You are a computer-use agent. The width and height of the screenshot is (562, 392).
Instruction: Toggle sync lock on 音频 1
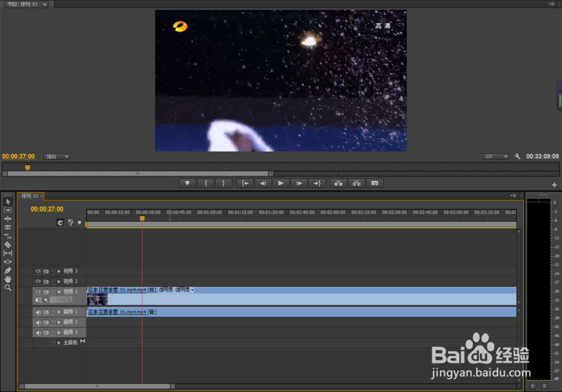pyautogui.click(x=46, y=312)
